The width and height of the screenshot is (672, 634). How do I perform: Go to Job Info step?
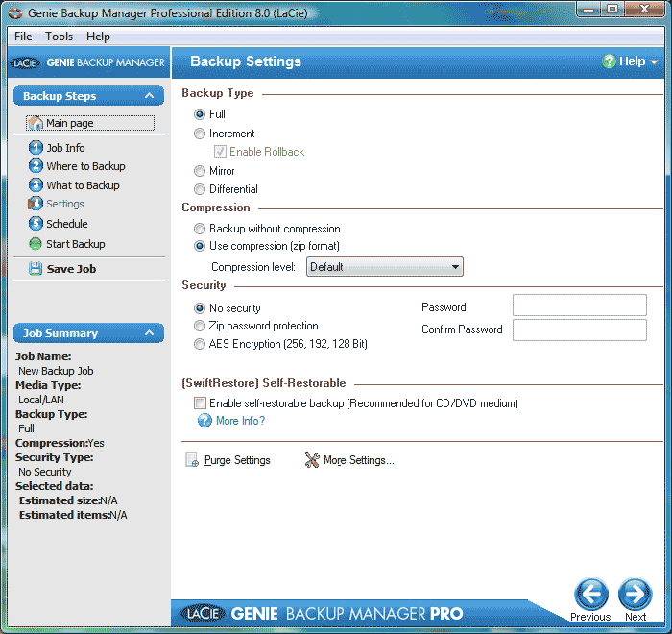[x=65, y=148]
